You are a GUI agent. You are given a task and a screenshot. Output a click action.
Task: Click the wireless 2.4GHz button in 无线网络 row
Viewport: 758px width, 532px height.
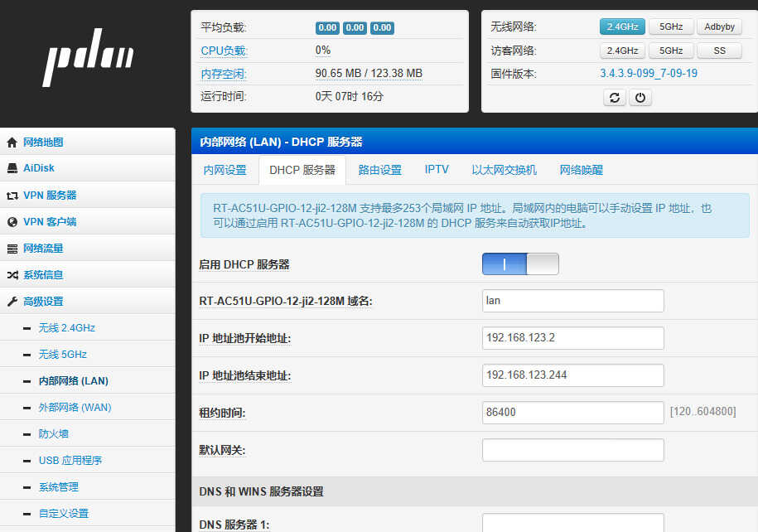coord(622,27)
